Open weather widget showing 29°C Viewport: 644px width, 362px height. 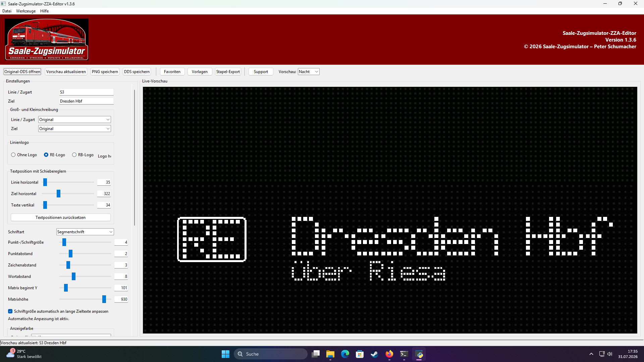coord(24,354)
